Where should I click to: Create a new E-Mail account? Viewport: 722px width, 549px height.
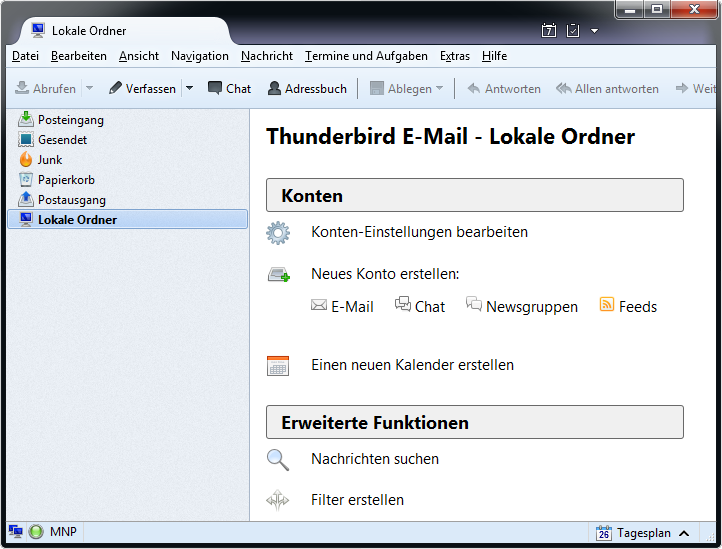coord(342,307)
